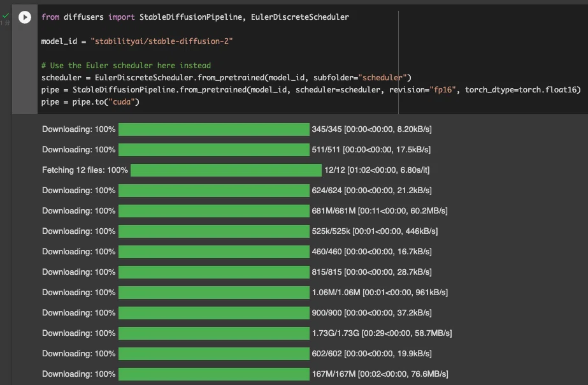Run the cell with the play button
This screenshot has height=385, width=588.
pyautogui.click(x=25, y=17)
